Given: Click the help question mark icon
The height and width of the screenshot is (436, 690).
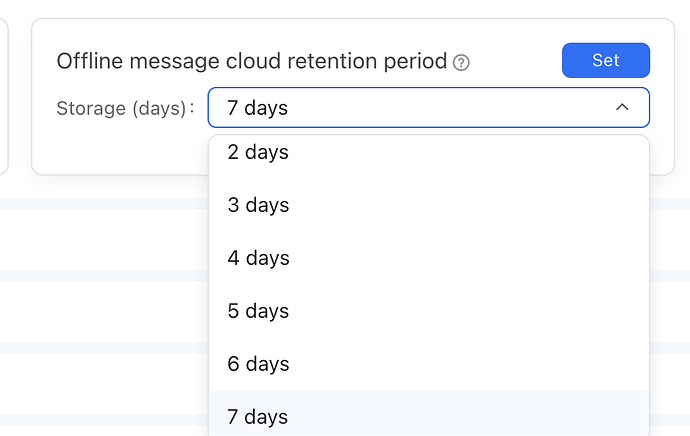Looking at the screenshot, I should pyautogui.click(x=461, y=63).
